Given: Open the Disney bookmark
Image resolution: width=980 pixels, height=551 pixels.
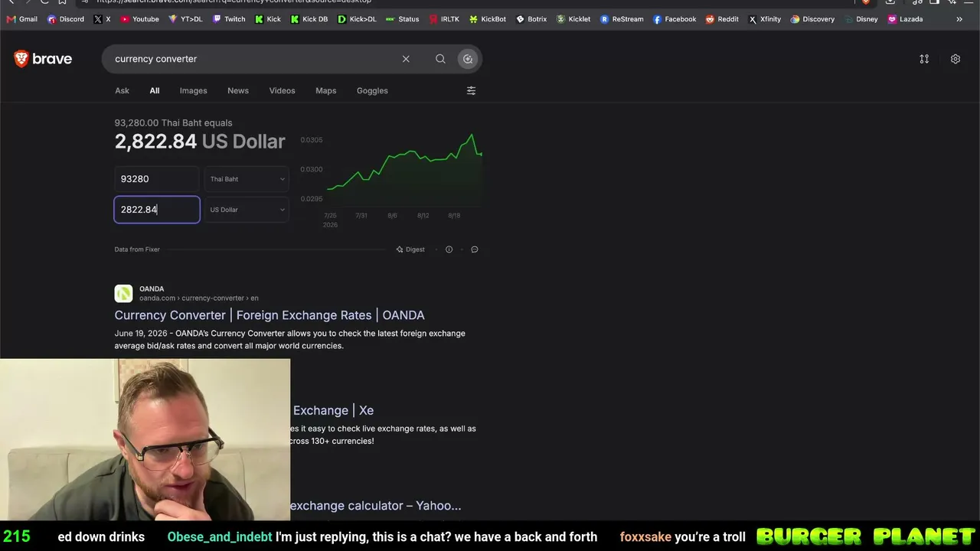Looking at the screenshot, I should pyautogui.click(x=861, y=19).
